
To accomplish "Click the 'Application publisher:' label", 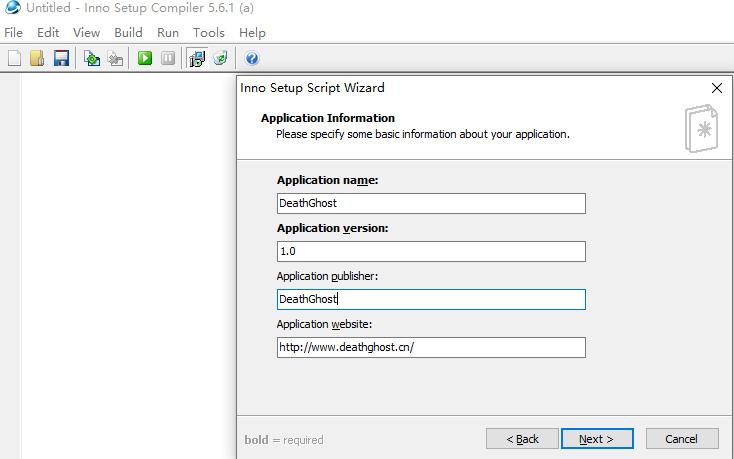I will 327,277.
